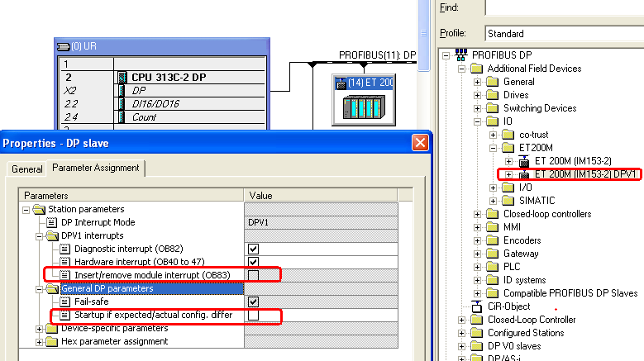Collapse the General DP parameters node
The height and width of the screenshot is (361, 644).
pyautogui.click(x=39, y=289)
